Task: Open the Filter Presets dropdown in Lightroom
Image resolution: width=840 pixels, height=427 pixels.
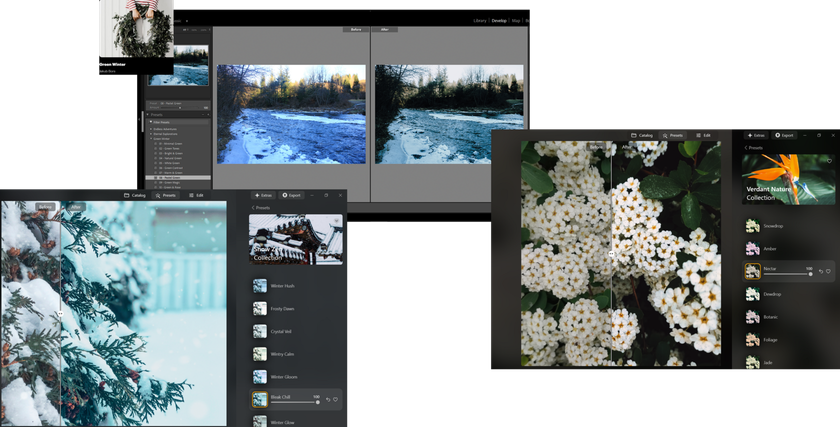Action: (x=178, y=122)
